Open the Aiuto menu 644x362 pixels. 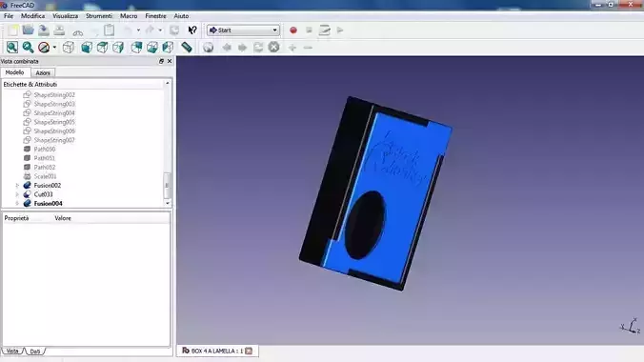click(x=181, y=15)
